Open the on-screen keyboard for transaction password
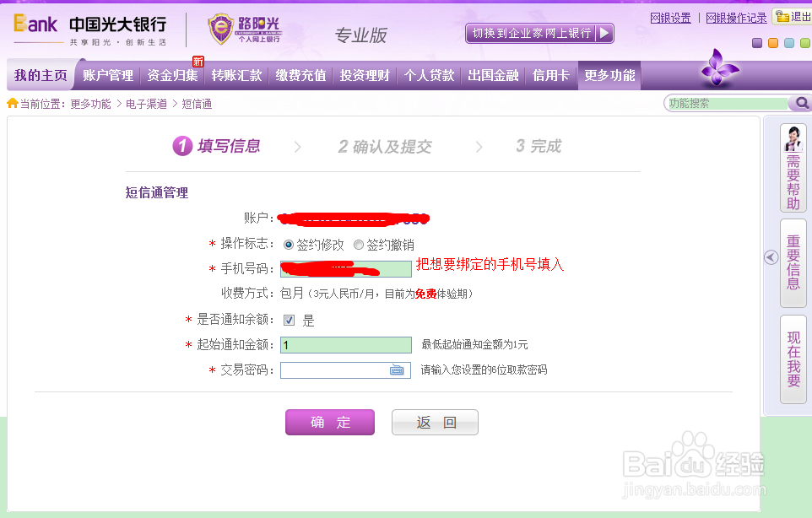This screenshot has height=518, width=812. (x=397, y=370)
